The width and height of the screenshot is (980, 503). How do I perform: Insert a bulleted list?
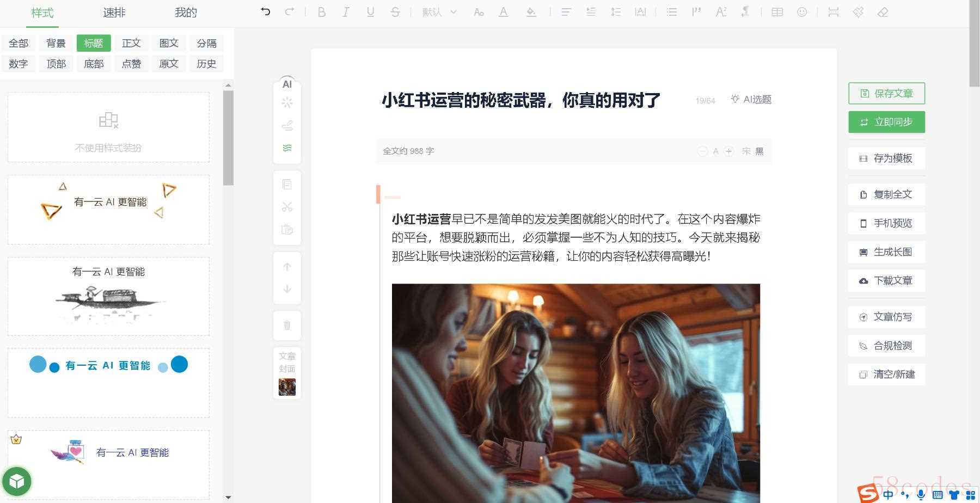[x=672, y=12]
